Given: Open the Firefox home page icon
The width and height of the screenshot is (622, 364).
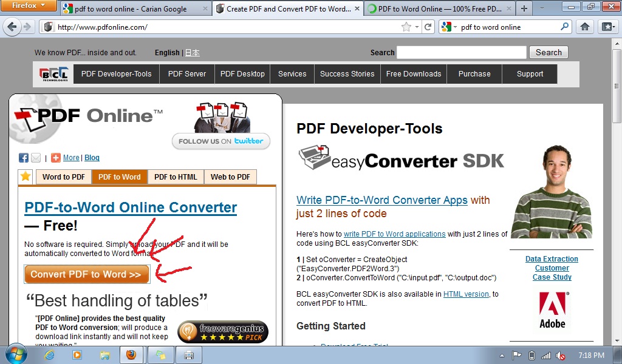Looking at the screenshot, I should pos(585,27).
